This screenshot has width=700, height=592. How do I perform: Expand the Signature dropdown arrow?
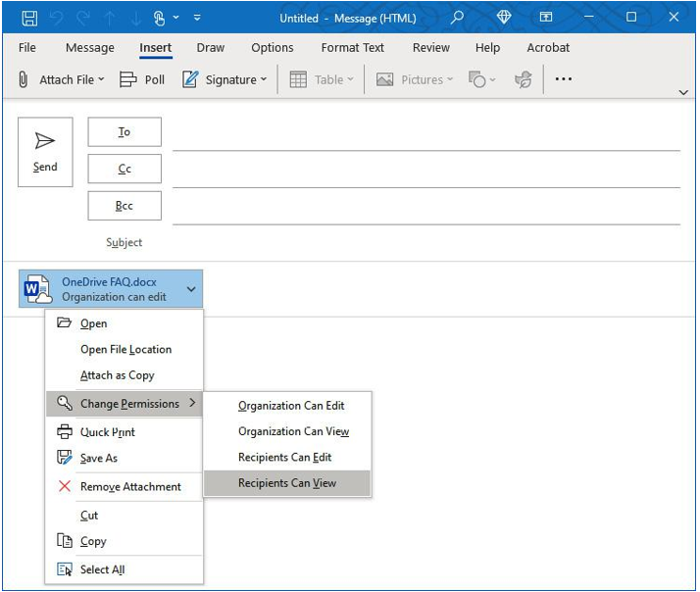click(264, 79)
